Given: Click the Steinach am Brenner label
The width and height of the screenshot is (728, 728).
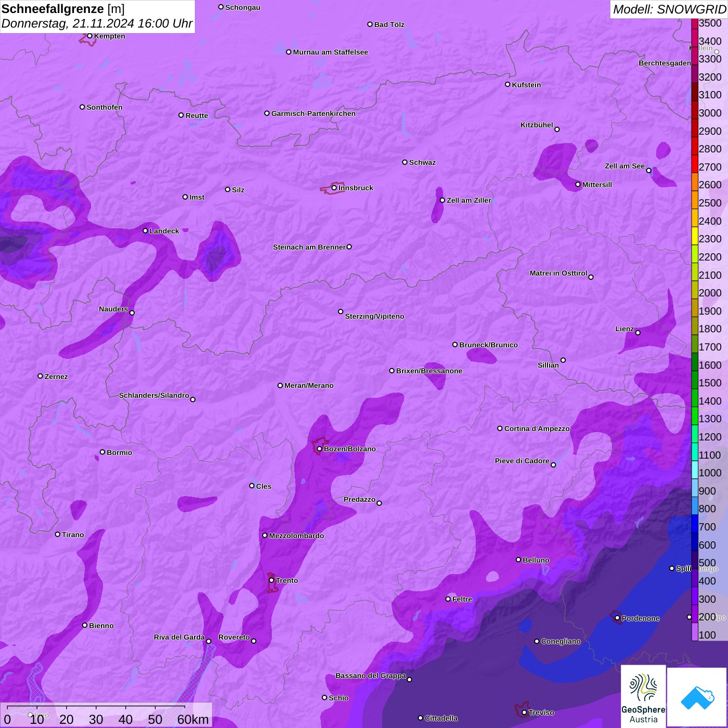Looking at the screenshot, I should click(309, 247).
